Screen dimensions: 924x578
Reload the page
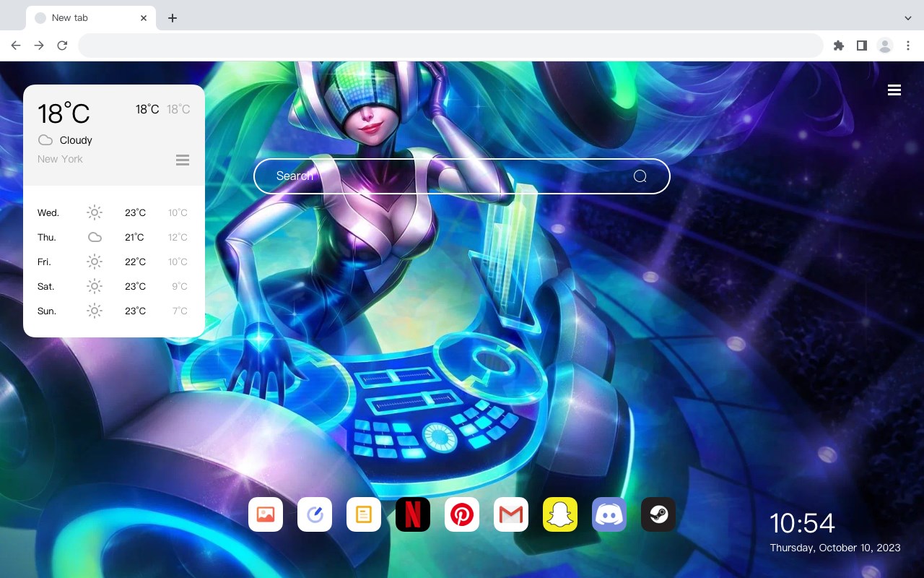pyautogui.click(x=62, y=46)
